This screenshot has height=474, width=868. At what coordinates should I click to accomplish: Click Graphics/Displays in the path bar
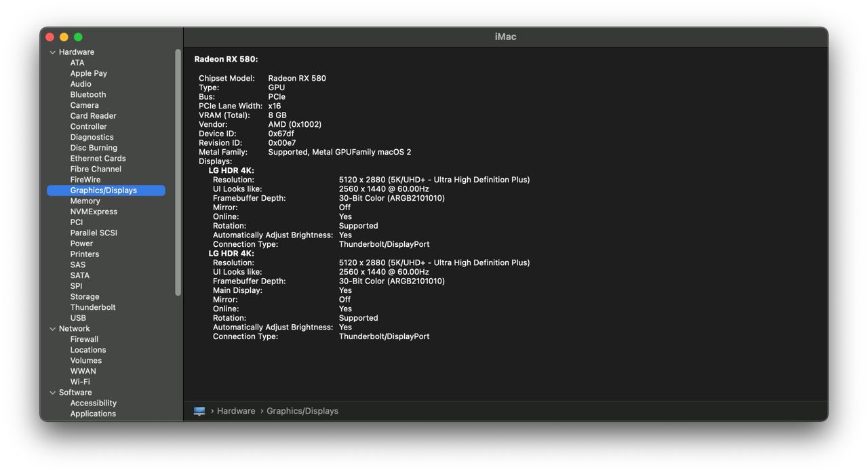pos(302,411)
